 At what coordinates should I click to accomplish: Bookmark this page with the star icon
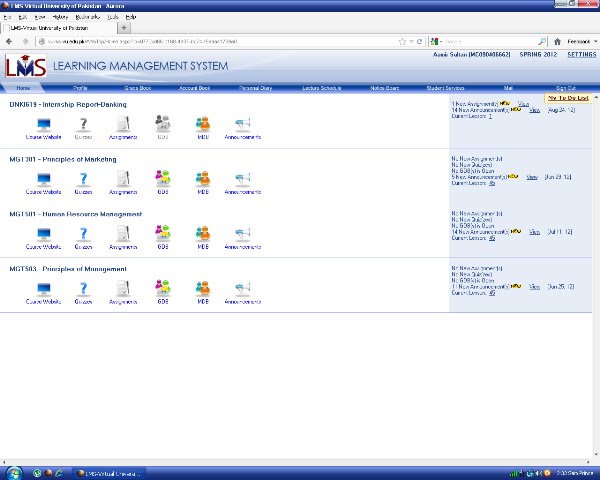tap(402, 41)
